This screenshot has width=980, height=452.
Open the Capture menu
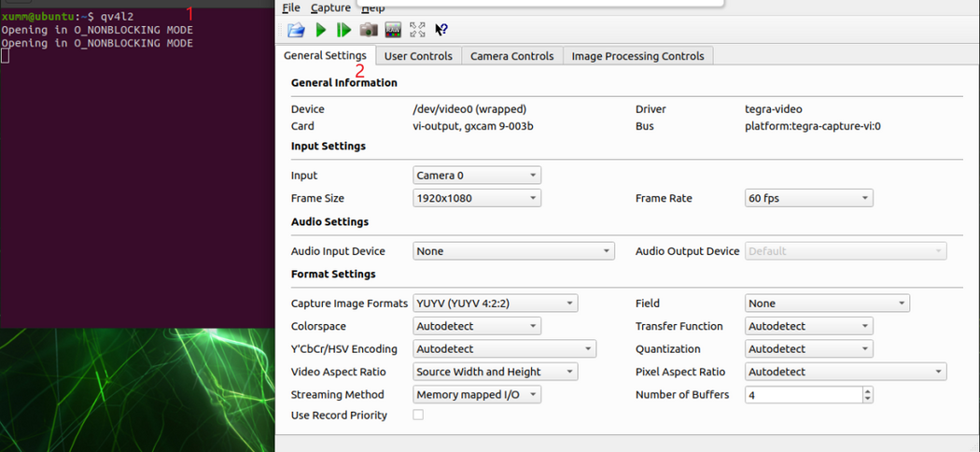point(330,7)
